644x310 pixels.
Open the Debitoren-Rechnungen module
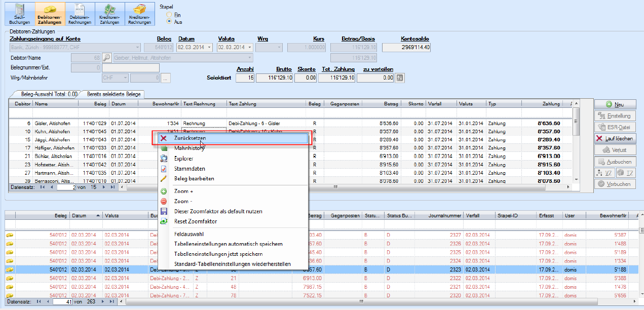point(80,14)
